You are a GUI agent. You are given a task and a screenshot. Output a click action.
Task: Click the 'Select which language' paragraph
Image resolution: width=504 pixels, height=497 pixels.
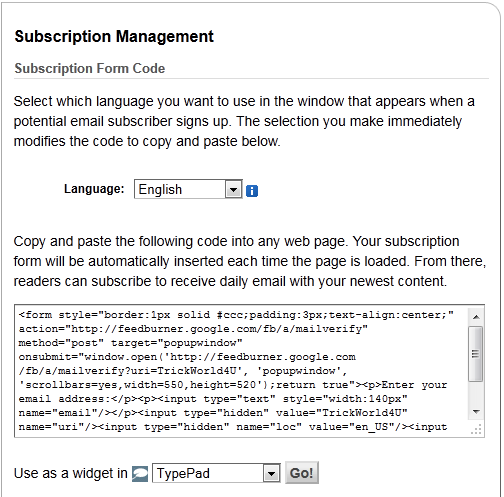244,121
